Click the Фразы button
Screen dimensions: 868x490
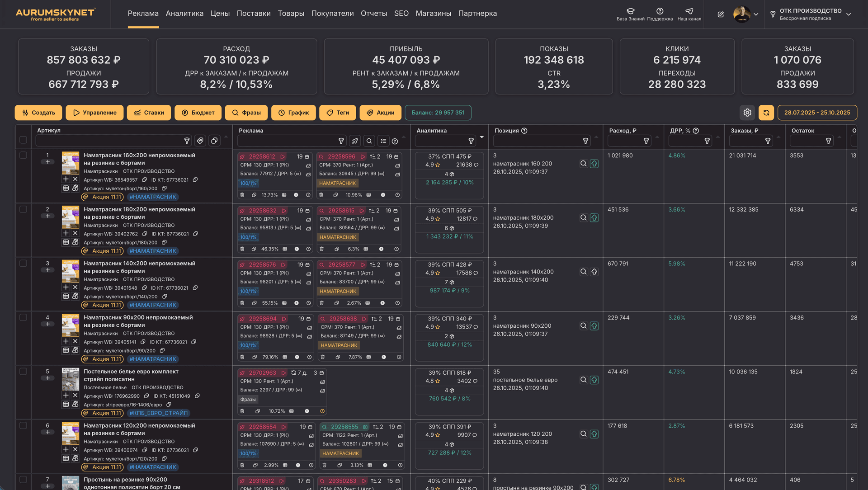point(246,113)
